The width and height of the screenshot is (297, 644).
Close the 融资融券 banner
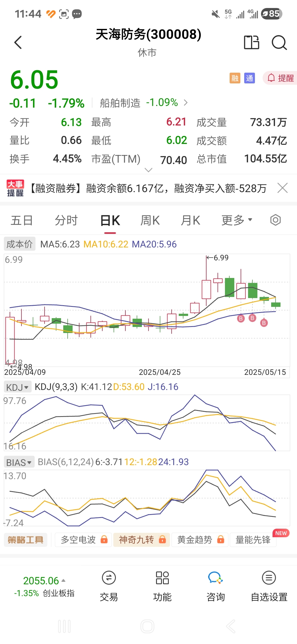tap(283, 188)
